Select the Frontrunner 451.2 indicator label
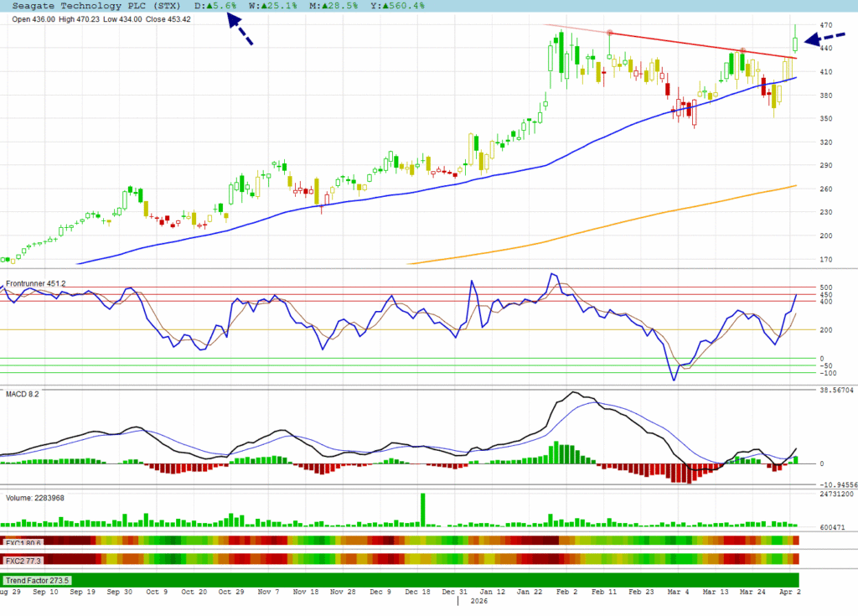Viewport: 858px width, 616px height. (x=35, y=284)
